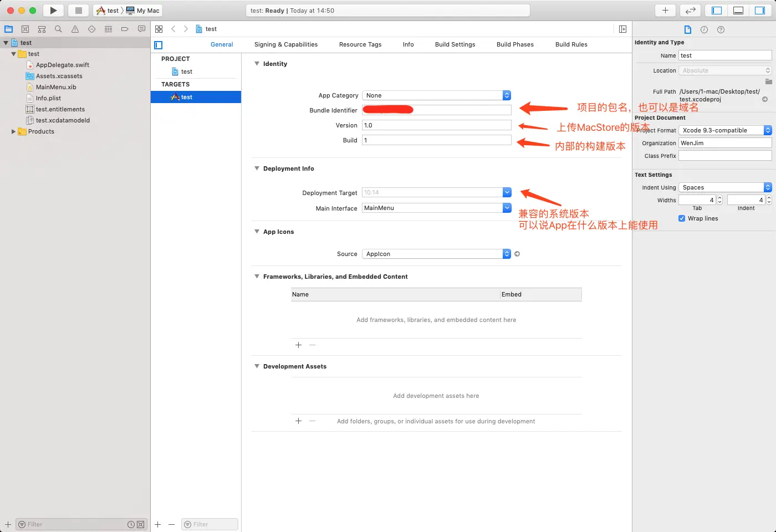Switch to Build Rules tab
776x532 pixels.
click(x=571, y=44)
